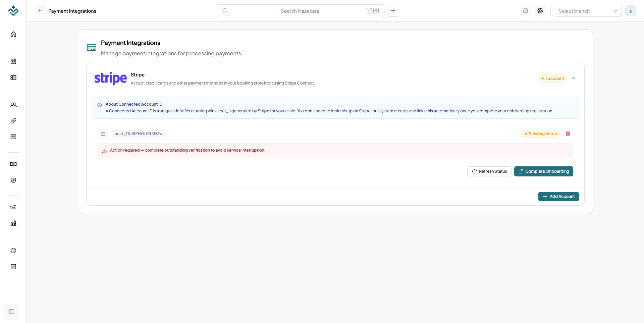The height and width of the screenshot is (323, 644).
Task: Click the card icon beside account ID
Action: tap(103, 134)
